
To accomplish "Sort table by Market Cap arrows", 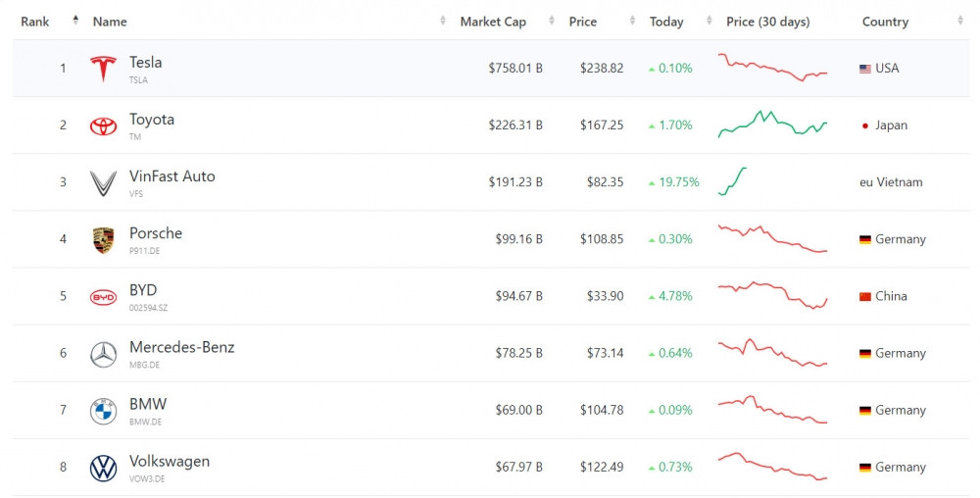I will 551,21.
